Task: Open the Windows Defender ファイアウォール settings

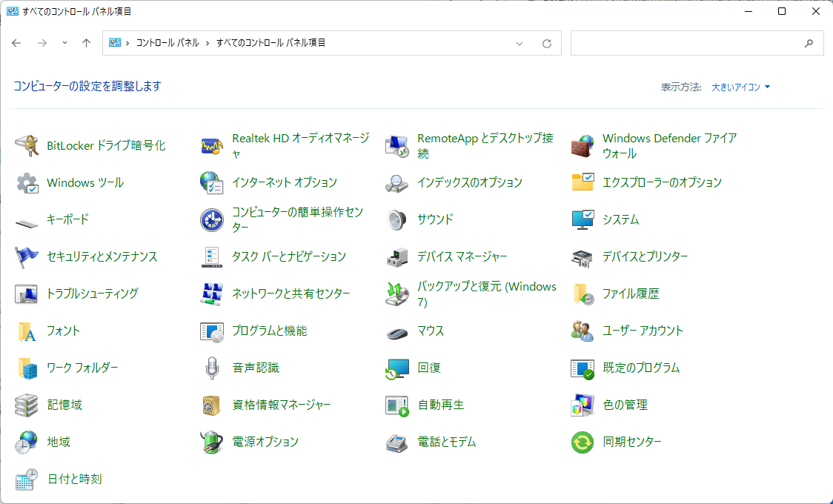Action: tap(669, 145)
